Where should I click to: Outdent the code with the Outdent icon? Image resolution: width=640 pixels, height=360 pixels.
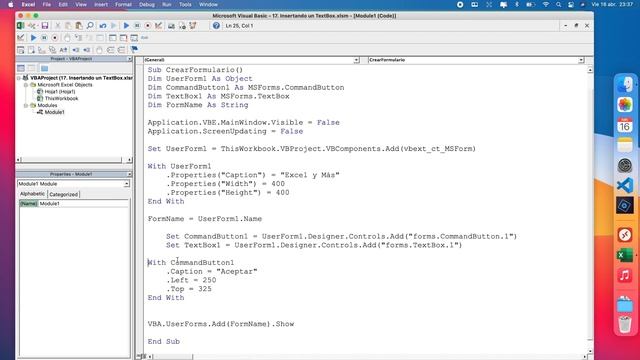[x=87, y=50]
